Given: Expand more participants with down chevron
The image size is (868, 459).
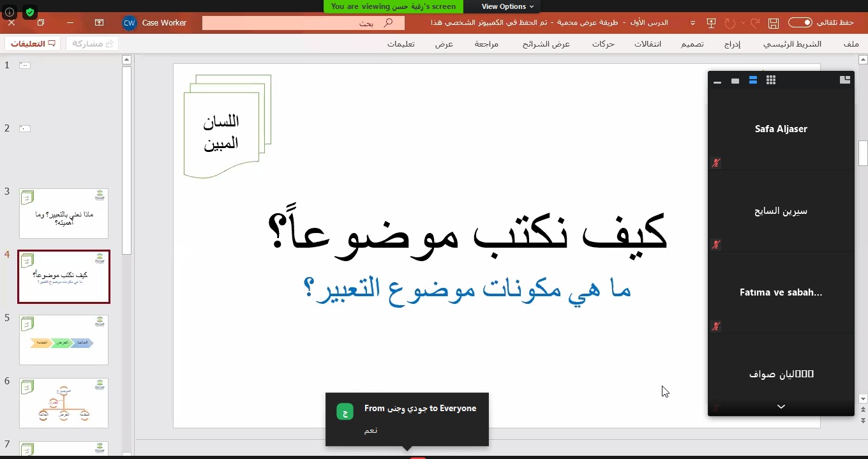Looking at the screenshot, I should click(781, 407).
